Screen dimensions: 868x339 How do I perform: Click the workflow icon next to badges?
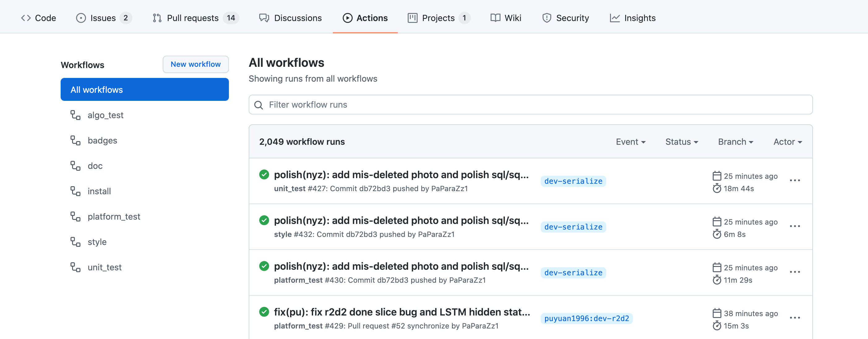click(x=75, y=140)
